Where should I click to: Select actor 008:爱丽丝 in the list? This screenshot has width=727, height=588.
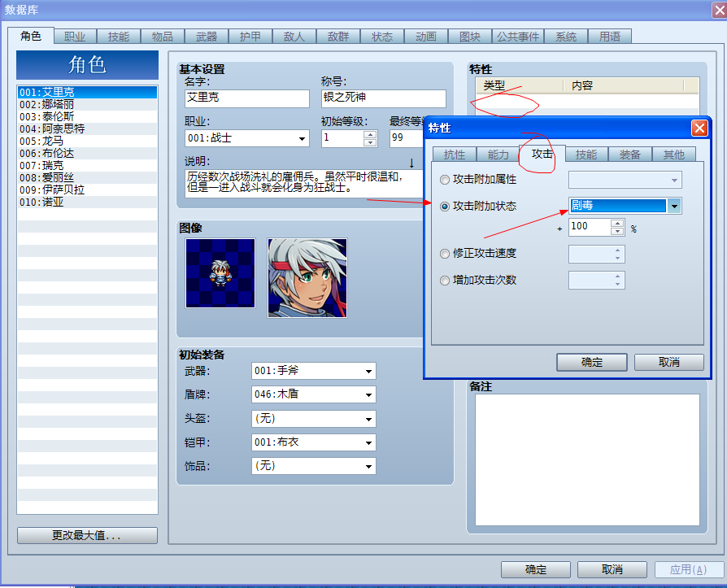[x=87, y=177]
